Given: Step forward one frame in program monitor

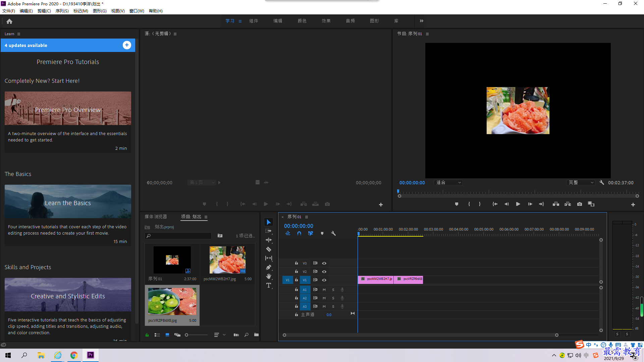Looking at the screenshot, I should (530, 204).
